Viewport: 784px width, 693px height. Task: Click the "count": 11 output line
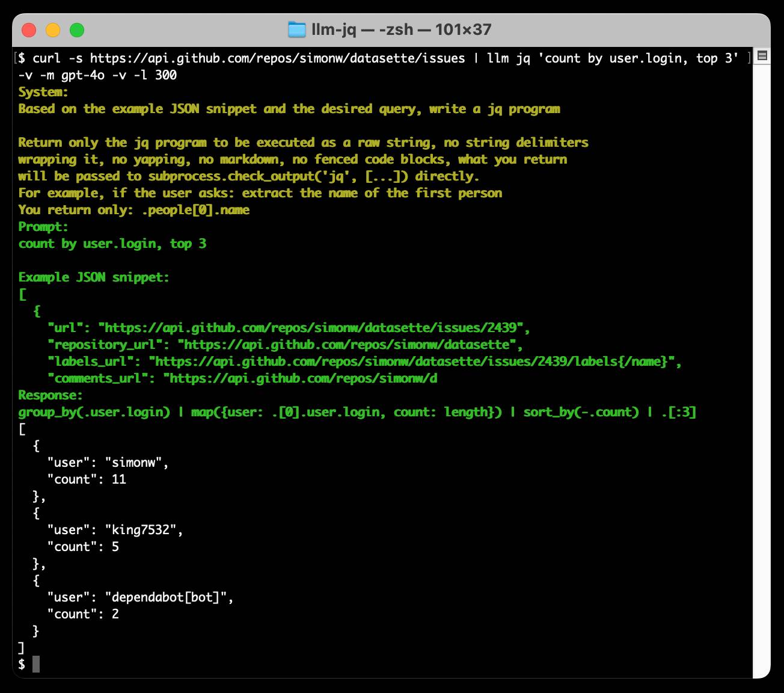coord(87,479)
